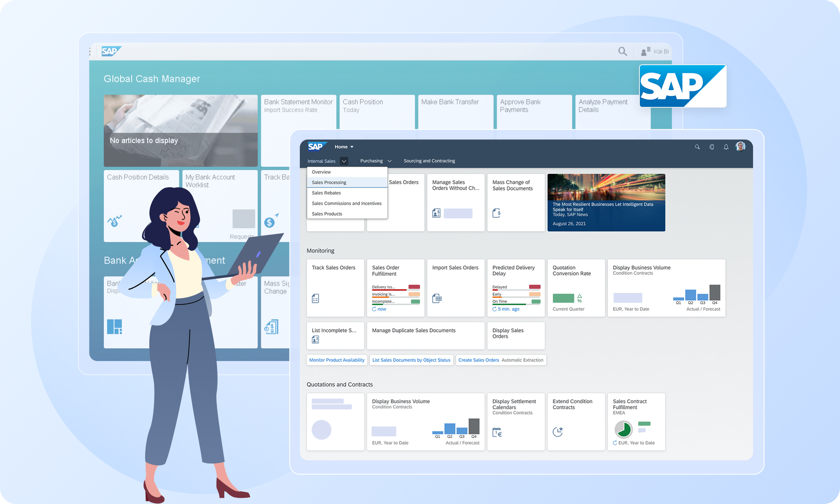This screenshot has height=504, width=840.
Task: Click the Import Sales Orders icon
Action: pos(437,298)
